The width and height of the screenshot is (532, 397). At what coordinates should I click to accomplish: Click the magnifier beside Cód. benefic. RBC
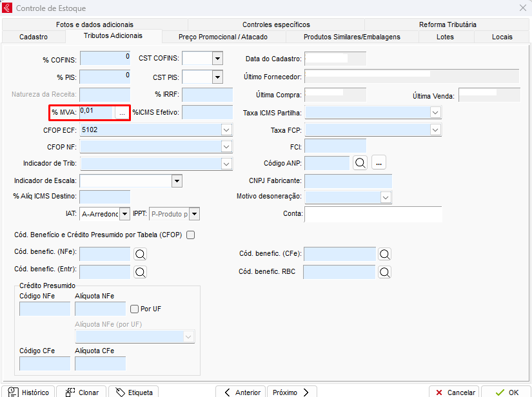384,272
